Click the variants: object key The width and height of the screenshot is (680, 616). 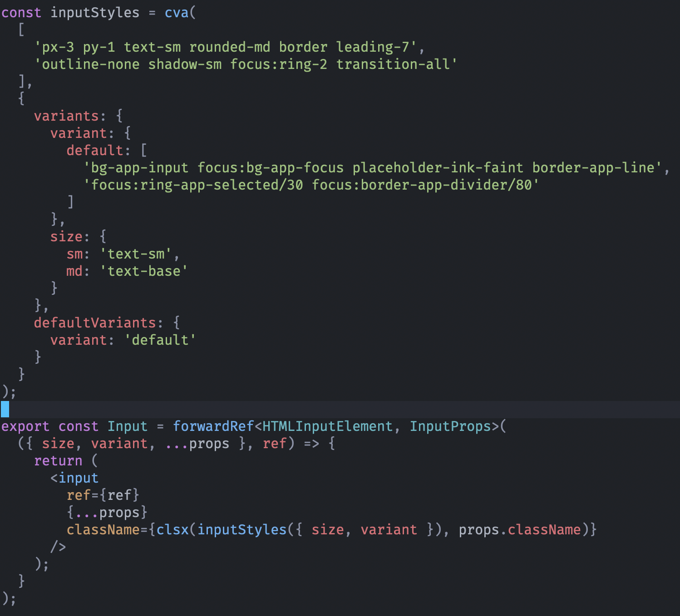click(x=70, y=116)
